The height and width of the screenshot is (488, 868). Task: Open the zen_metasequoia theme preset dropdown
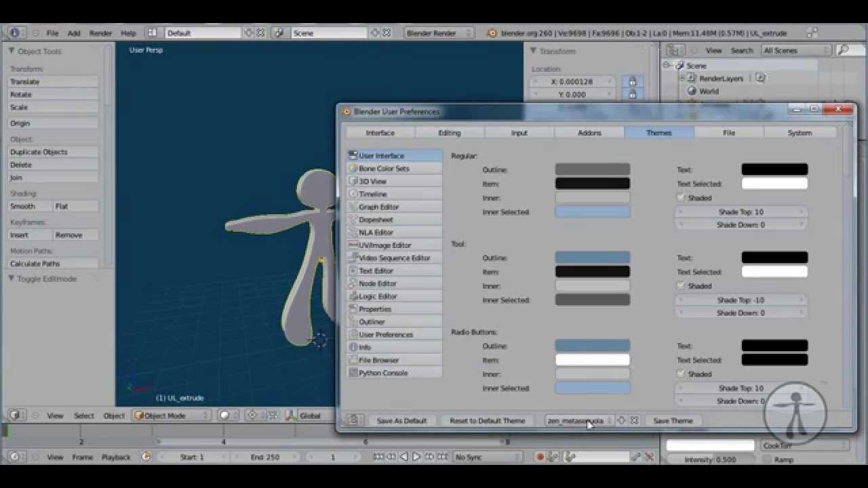(580, 420)
